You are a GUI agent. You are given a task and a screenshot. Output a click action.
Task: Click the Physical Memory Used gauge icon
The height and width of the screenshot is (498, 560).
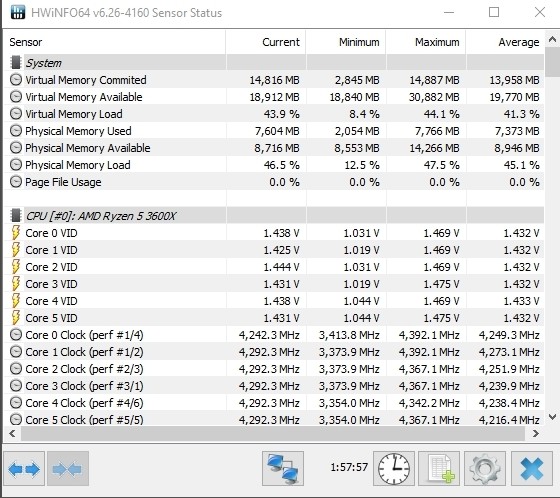point(16,131)
